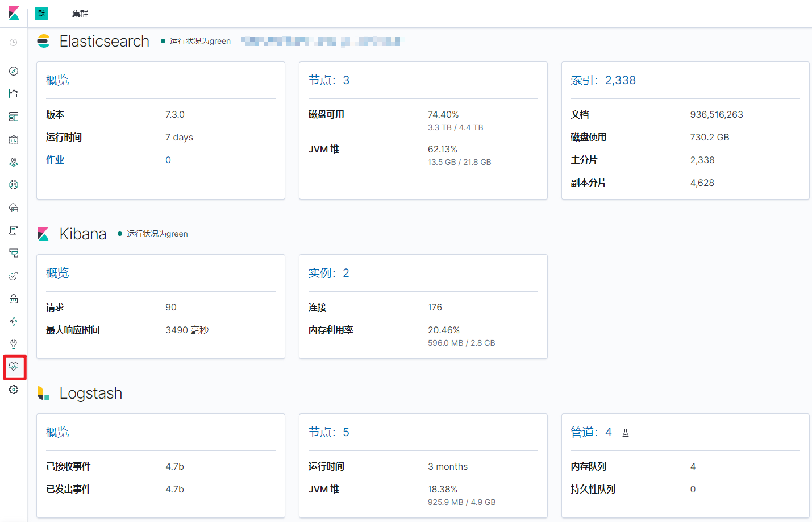The height and width of the screenshot is (522, 812).
Task: Open Management gear icon in sidebar
Action: point(14,390)
